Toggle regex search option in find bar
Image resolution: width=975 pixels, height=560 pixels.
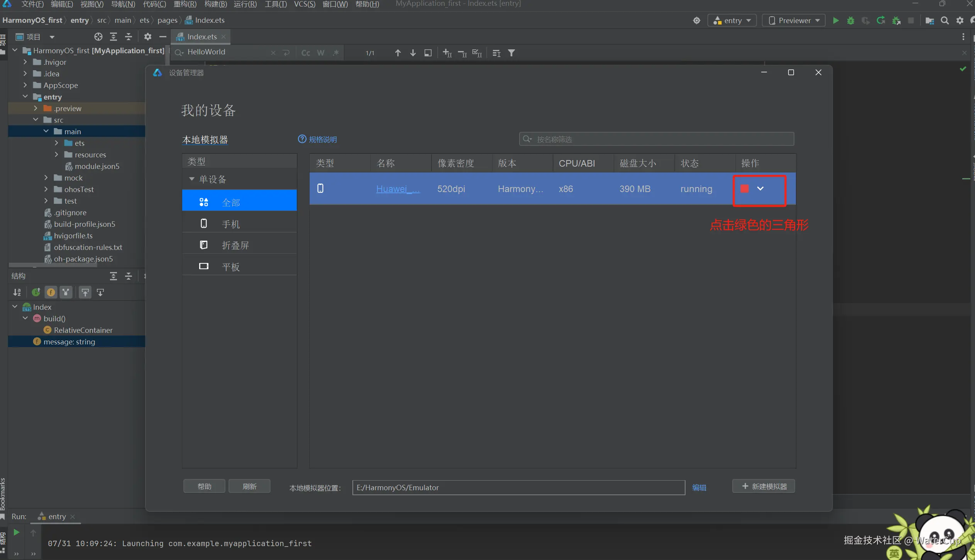coord(336,53)
